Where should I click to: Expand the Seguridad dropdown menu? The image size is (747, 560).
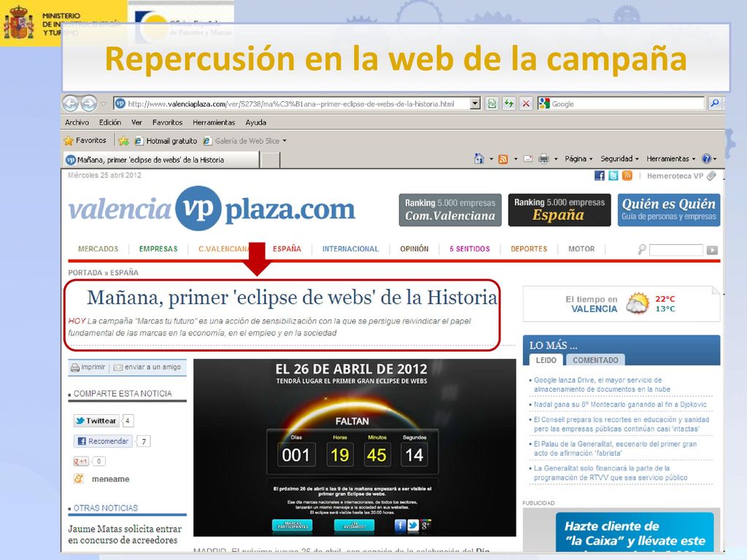619,158
